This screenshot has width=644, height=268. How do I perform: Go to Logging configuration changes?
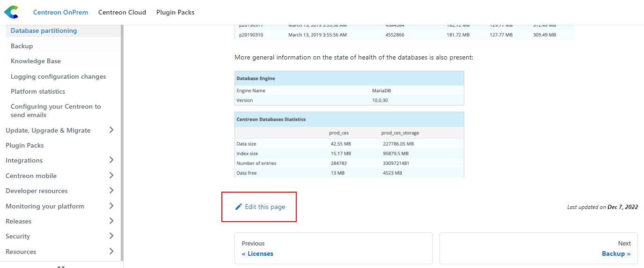(58, 76)
